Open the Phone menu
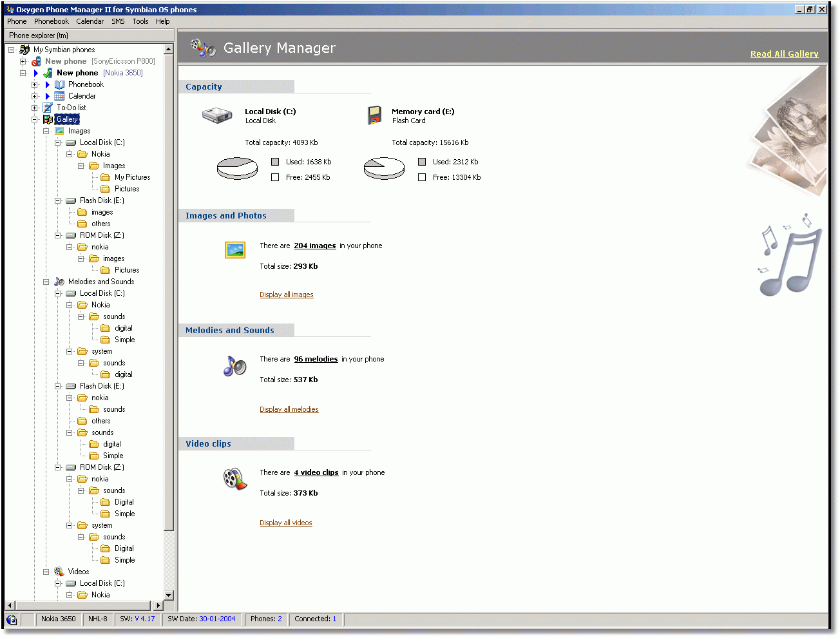Screen dimensions: 840x638 tap(17, 21)
